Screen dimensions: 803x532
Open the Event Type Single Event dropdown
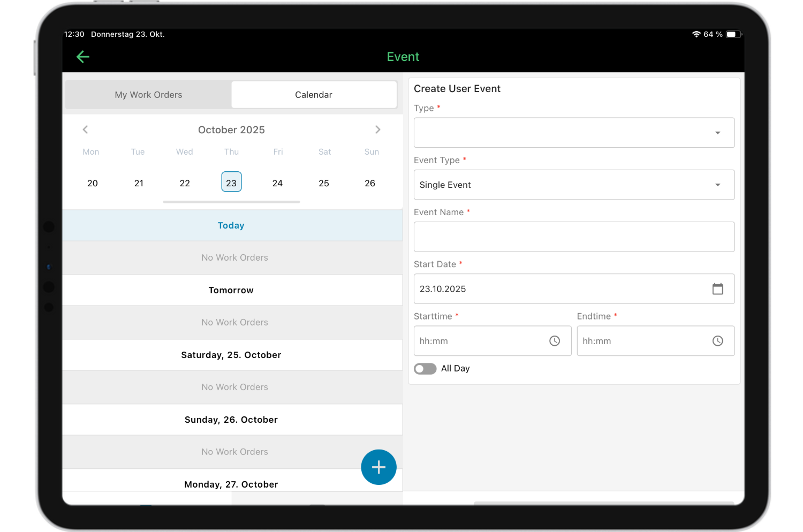point(574,185)
